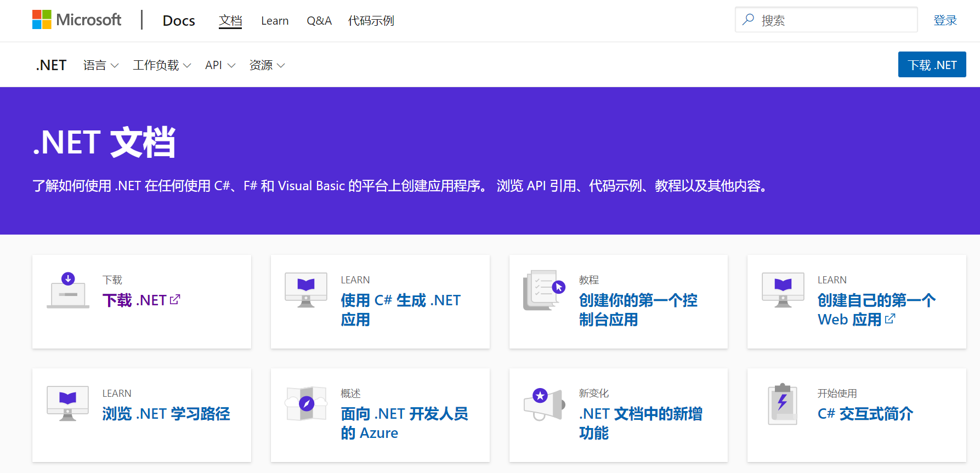Go to the Q&A tab

pyautogui.click(x=319, y=21)
